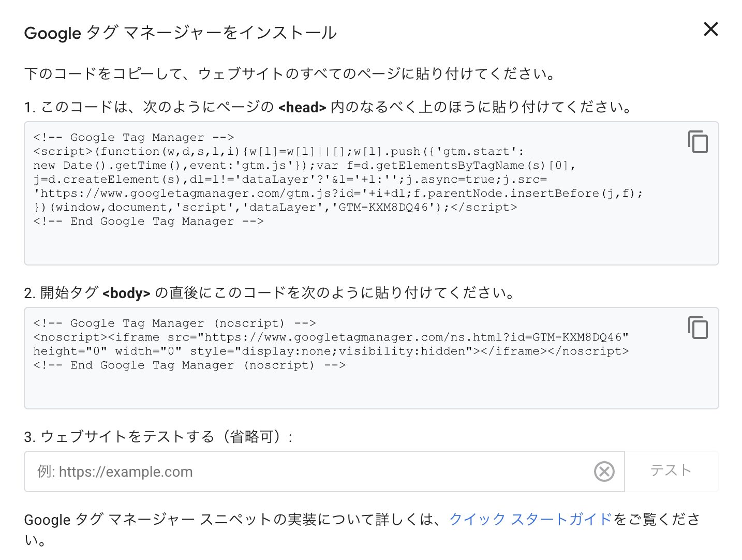Open the クイック スタートガイド link
The height and width of the screenshot is (560, 742).
(x=530, y=519)
